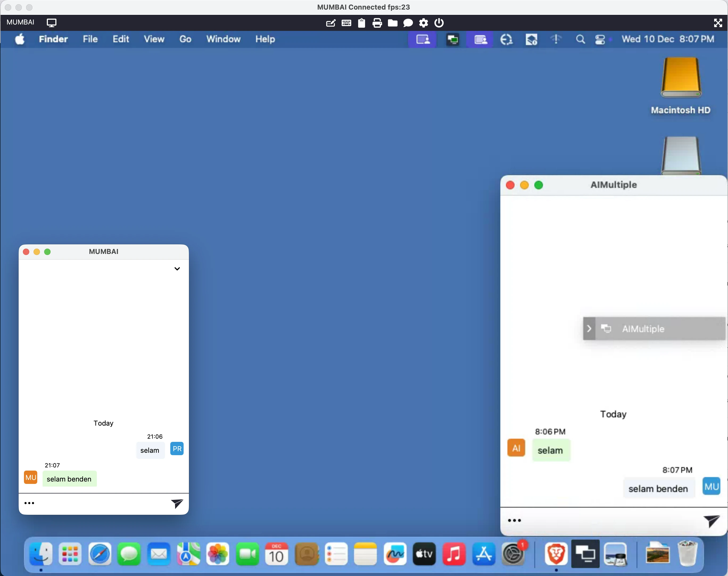Click the layers warning icon in menu bar
The image size is (728, 576).
(531, 39)
